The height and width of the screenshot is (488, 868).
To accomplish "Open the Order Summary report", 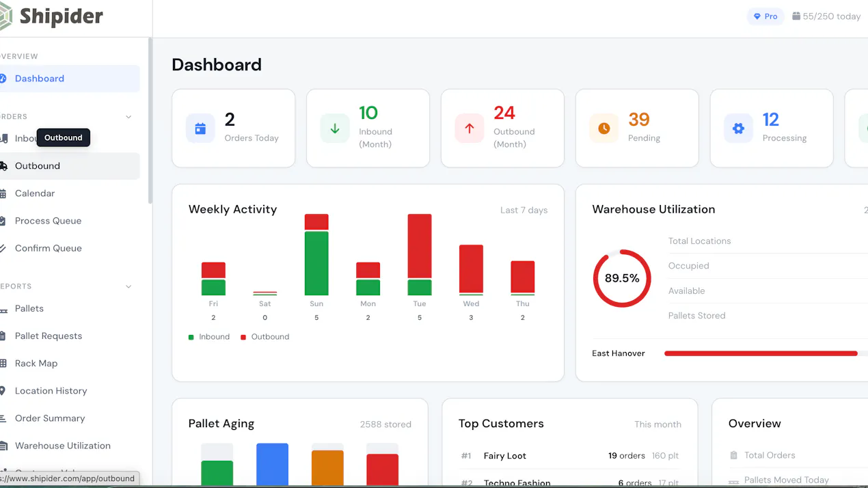I will click(70, 418).
